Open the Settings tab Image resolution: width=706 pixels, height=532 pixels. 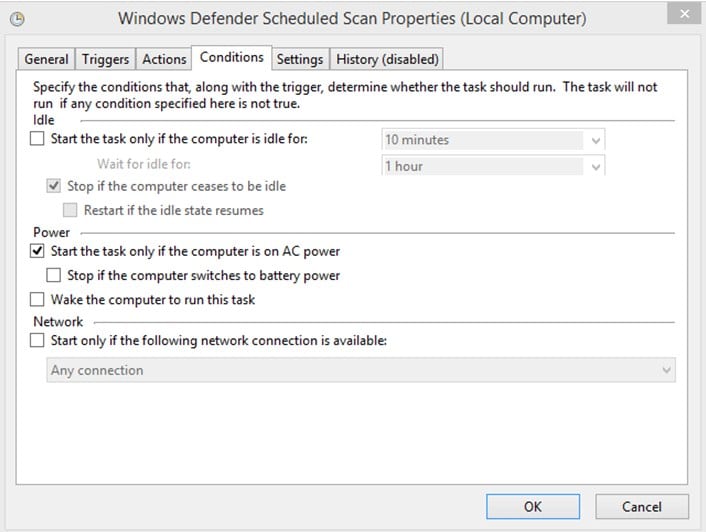[x=300, y=59]
